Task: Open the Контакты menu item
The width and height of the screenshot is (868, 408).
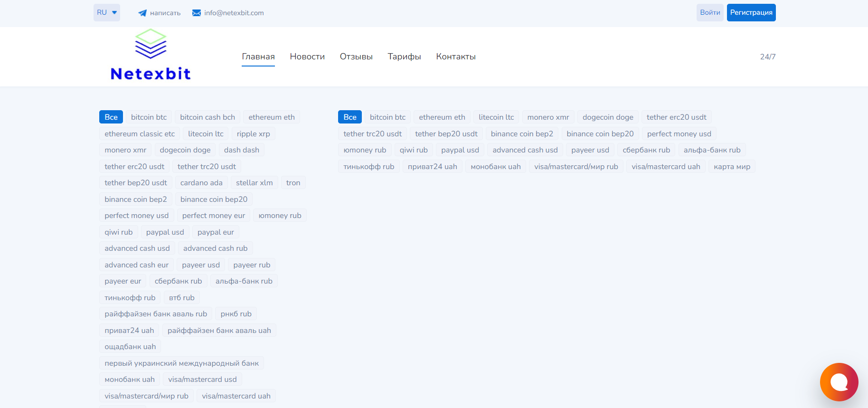Action: [x=456, y=57]
